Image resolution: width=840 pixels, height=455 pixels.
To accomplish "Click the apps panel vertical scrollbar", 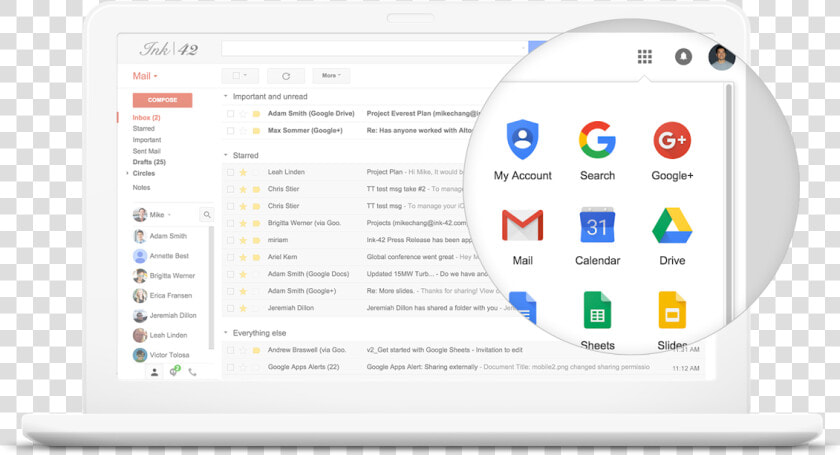I will (x=728, y=204).
